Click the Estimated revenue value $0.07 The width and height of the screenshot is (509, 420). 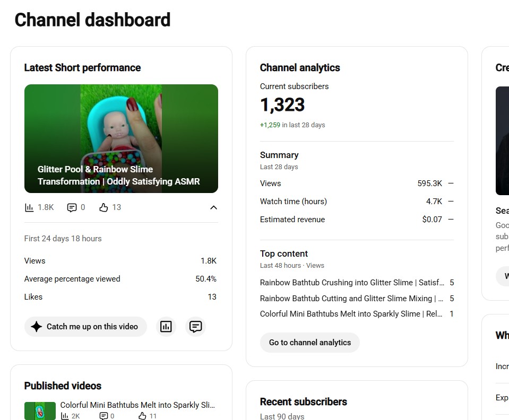432,220
